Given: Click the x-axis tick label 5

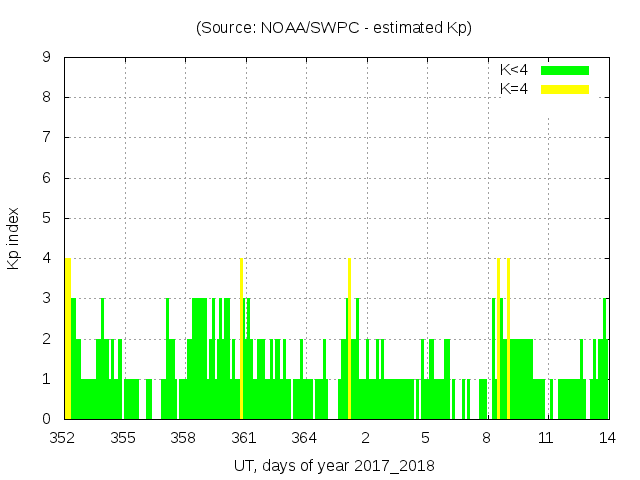Looking at the screenshot, I should (425, 438).
